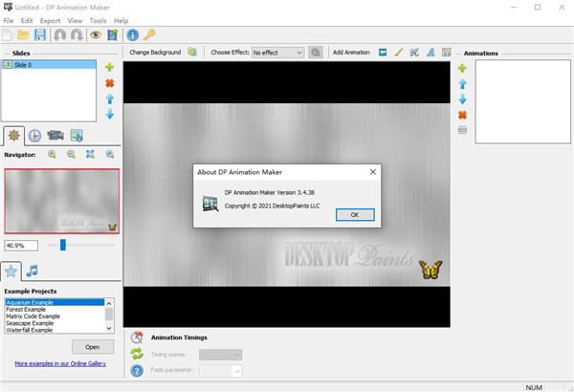
Task: Delete slide with the orange X icon
Action: [x=109, y=83]
